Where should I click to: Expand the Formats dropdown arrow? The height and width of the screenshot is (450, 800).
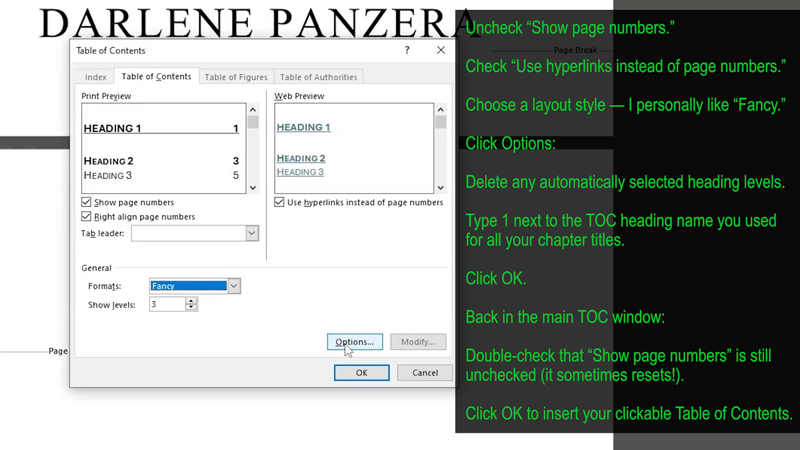click(x=234, y=286)
